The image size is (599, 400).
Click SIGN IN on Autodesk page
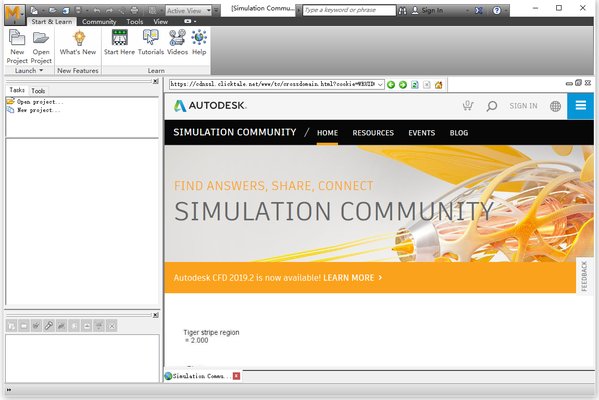pos(523,106)
